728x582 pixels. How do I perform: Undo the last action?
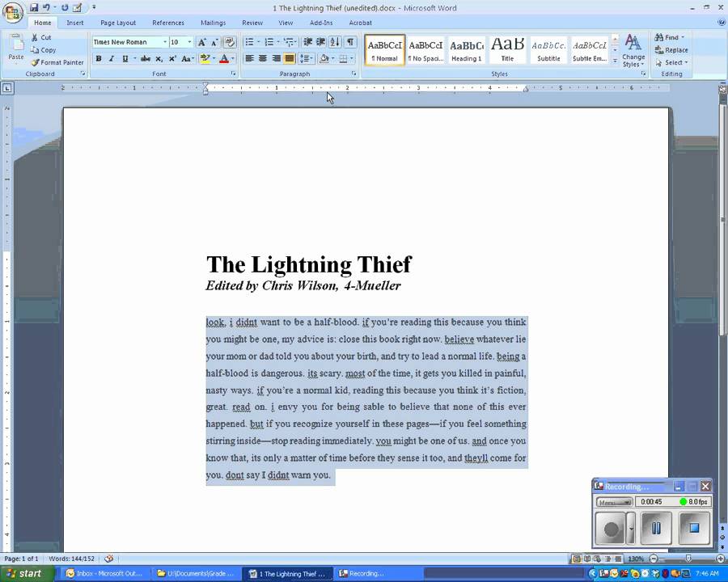pyautogui.click(x=46, y=7)
